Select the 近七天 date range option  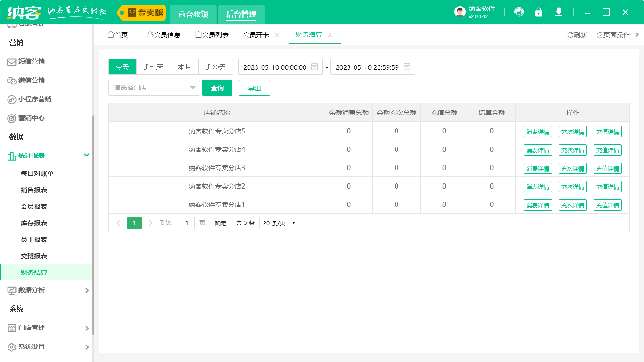pos(153,67)
